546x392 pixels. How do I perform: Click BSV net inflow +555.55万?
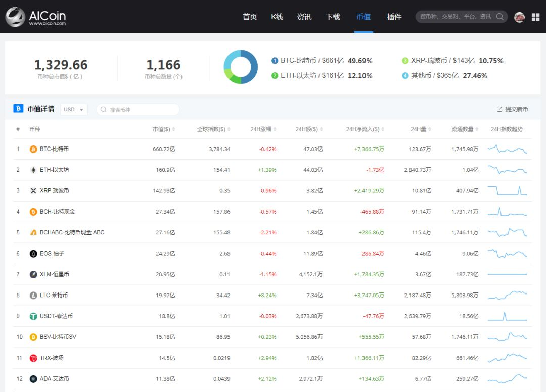[x=371, y=337]
